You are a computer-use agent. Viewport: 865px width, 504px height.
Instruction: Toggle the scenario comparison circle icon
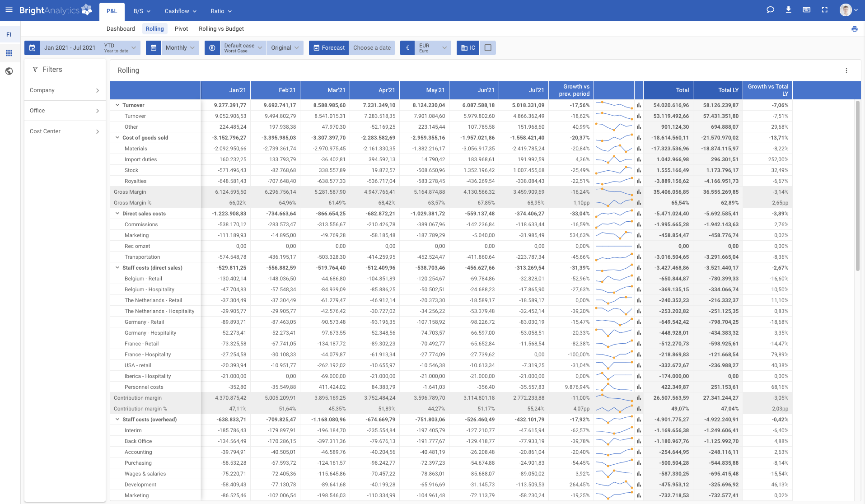click(x=212, y=47)
